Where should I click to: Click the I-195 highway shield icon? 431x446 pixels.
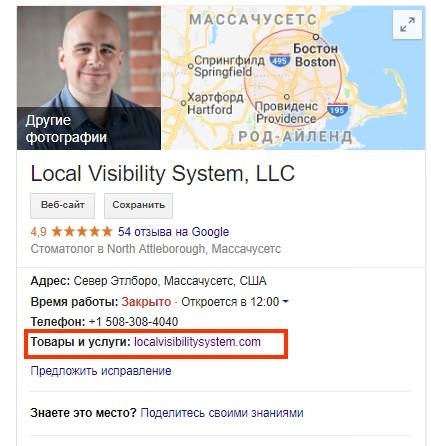[337, 110]
